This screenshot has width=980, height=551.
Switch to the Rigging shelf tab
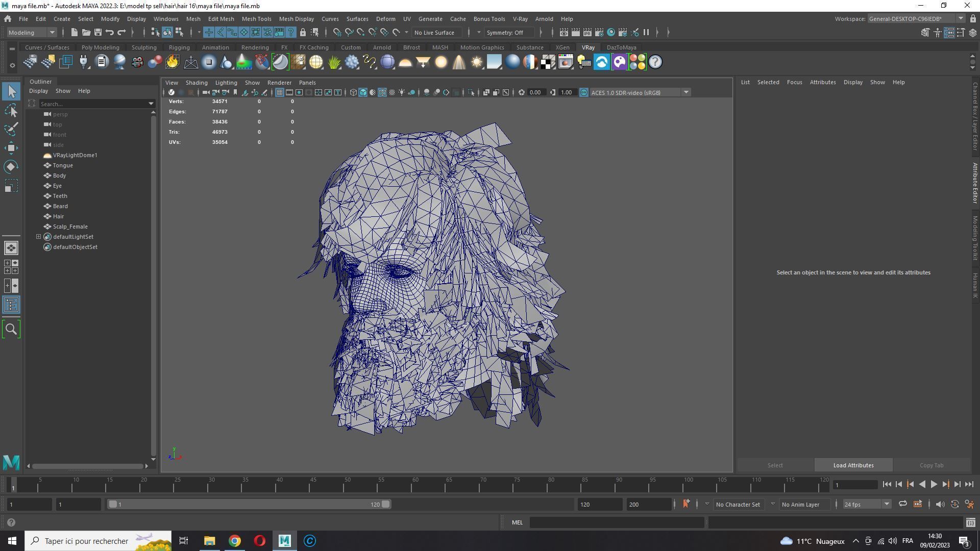pos(179,47)
